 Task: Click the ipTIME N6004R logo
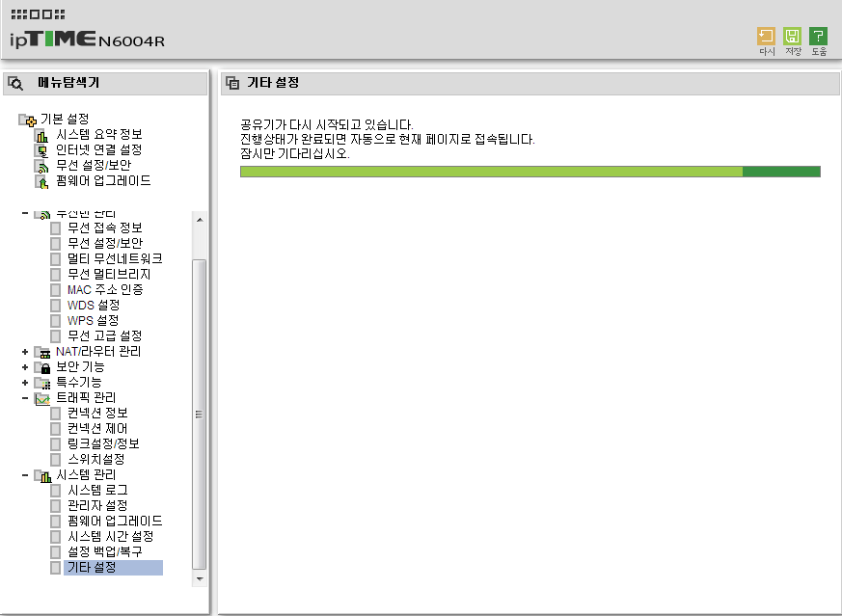click(87, 39)
